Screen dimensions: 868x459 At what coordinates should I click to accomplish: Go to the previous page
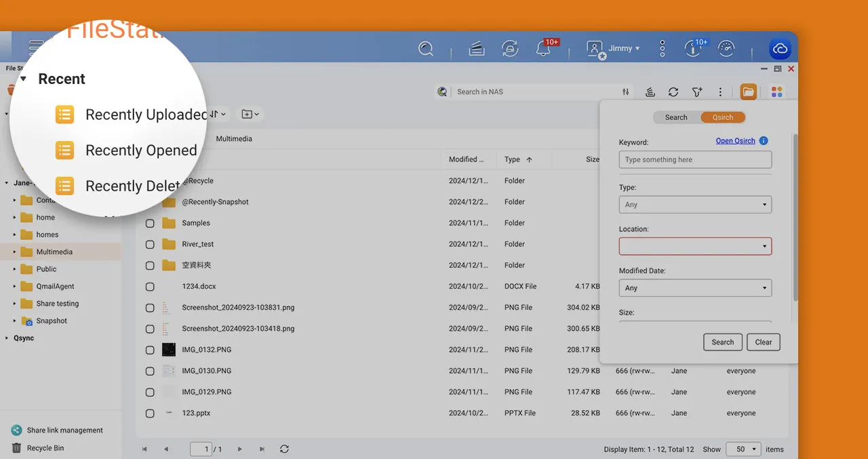166,449
